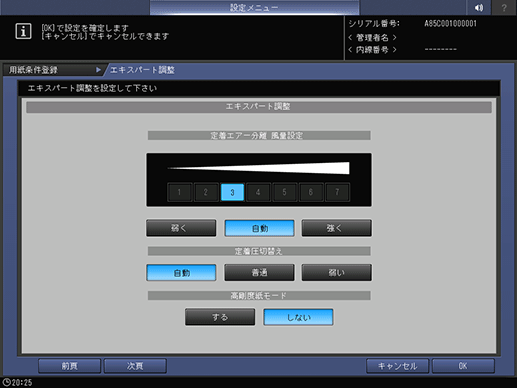Expand the 用紙条件登録 breadcrumb arrow

coord(98,70)
